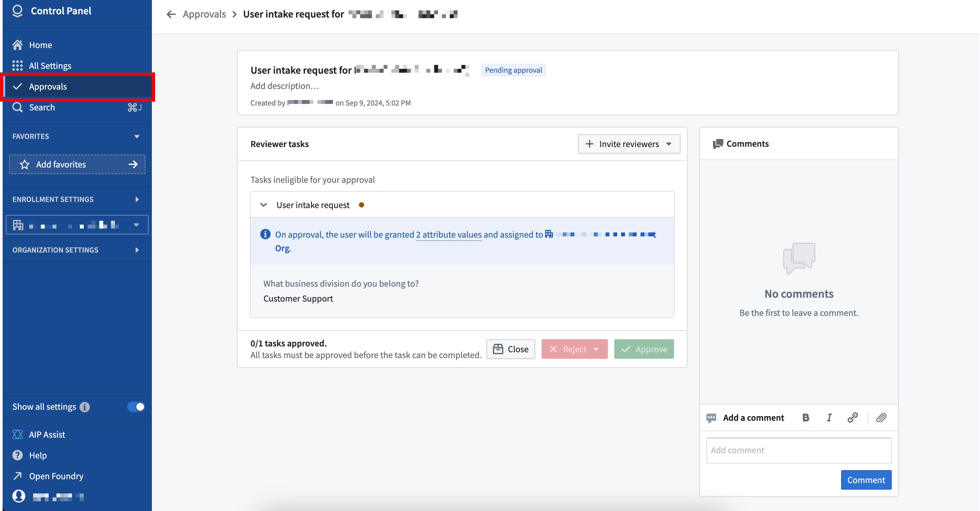Click the Add favorites button
Image resolution: width=980 pixels, height=511 pixels.
(77, 164)
